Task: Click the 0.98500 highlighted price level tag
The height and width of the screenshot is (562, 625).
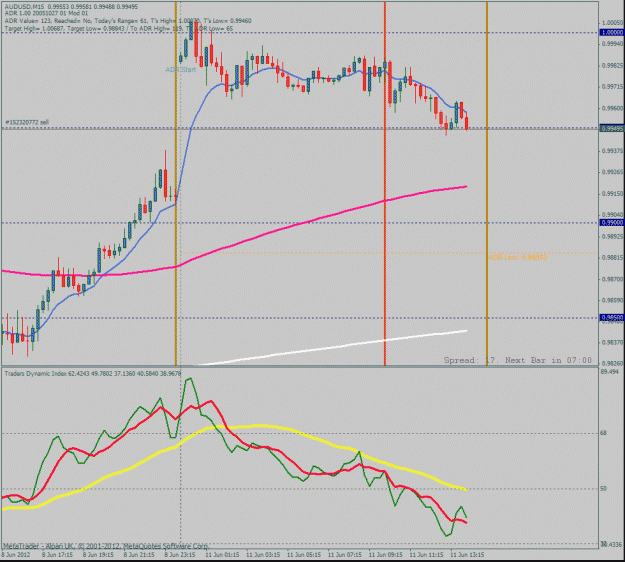Action: click(x=612, y=318)
